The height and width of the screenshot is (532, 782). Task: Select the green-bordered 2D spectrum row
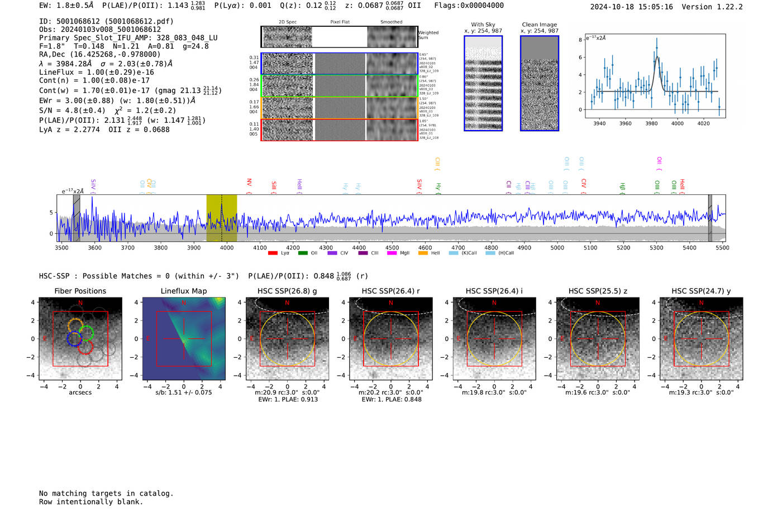coord(340,86)
